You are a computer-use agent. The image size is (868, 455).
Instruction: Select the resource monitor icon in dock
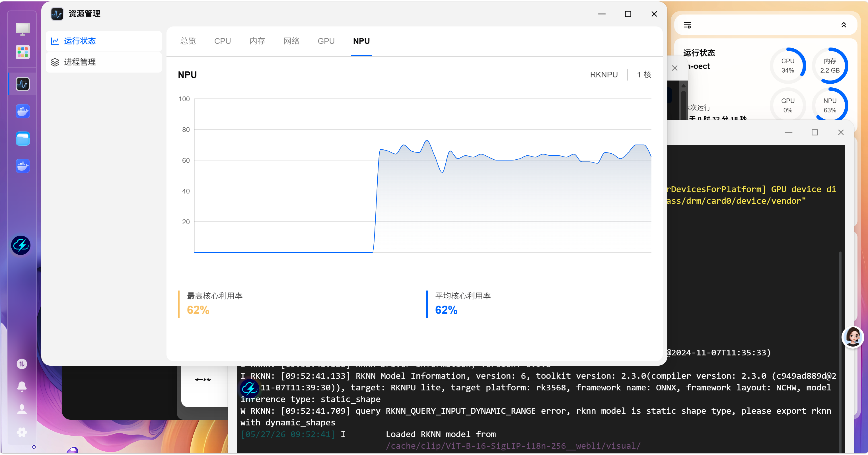coord(22,84)
